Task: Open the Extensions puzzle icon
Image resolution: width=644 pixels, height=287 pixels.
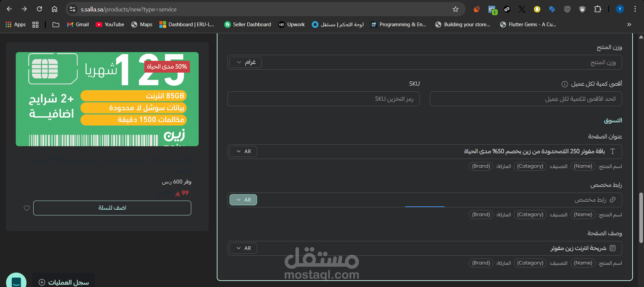Action: coord(598,9)
